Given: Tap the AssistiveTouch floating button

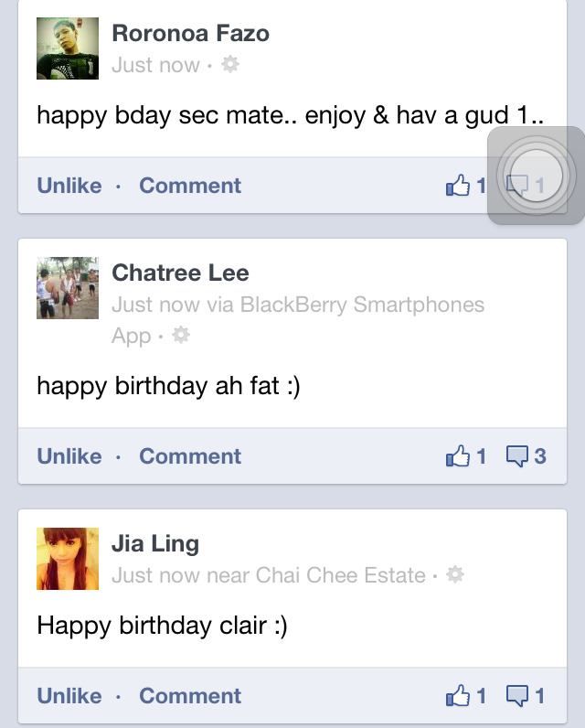Looking at the screenshot, I should coord(536,176).
